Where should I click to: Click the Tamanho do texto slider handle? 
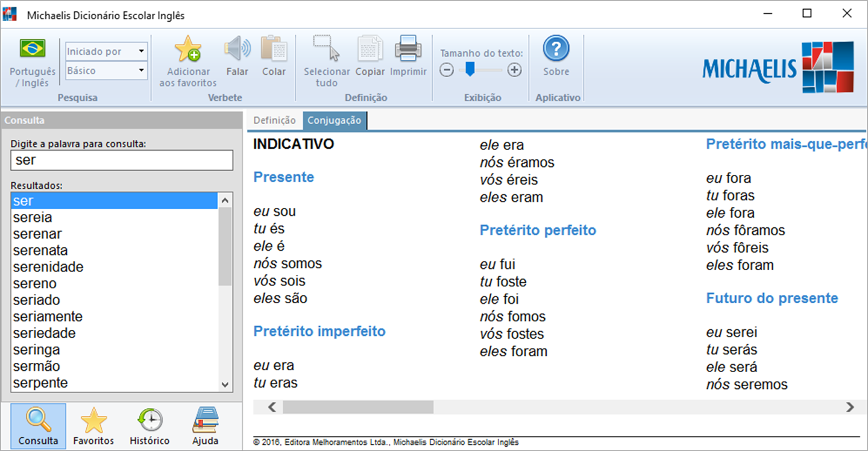pyautogui.click(x=470, y=70)
